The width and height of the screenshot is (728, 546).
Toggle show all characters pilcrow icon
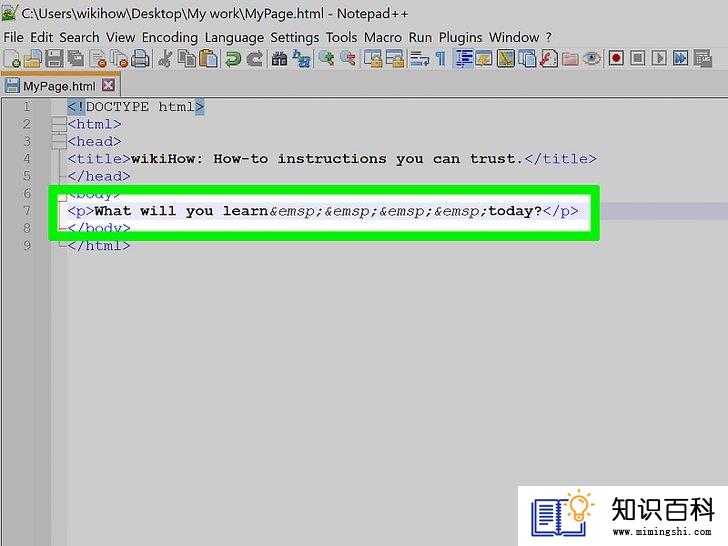pos(440,59)
